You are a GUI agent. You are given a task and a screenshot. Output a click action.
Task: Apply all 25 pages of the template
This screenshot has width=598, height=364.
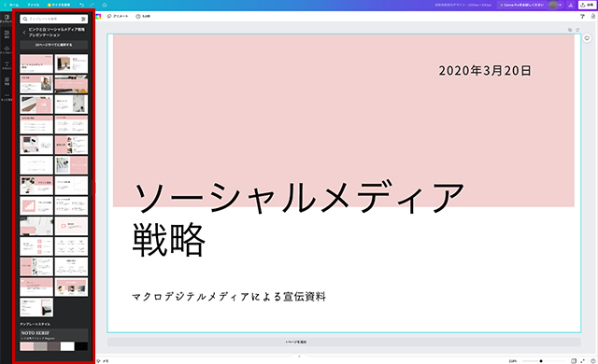click(54, 45)
